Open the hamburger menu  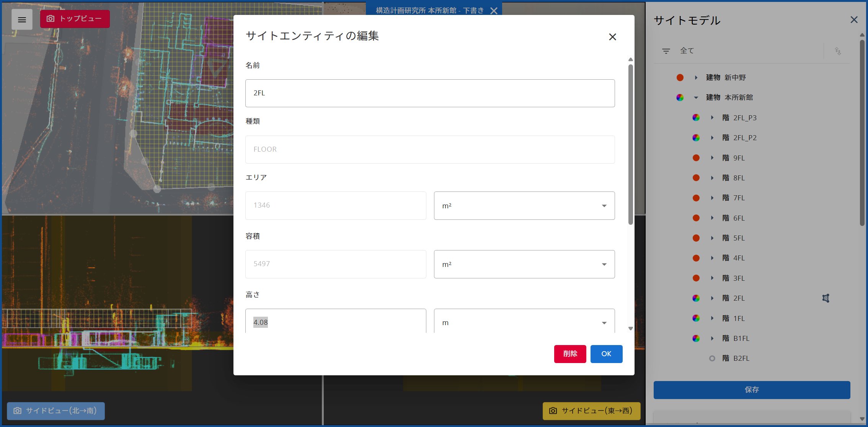(x=22, y=20)
